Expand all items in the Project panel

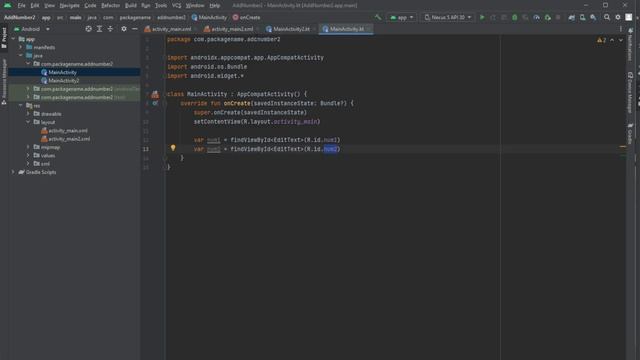pyautogui.click(x=99, y=29)
